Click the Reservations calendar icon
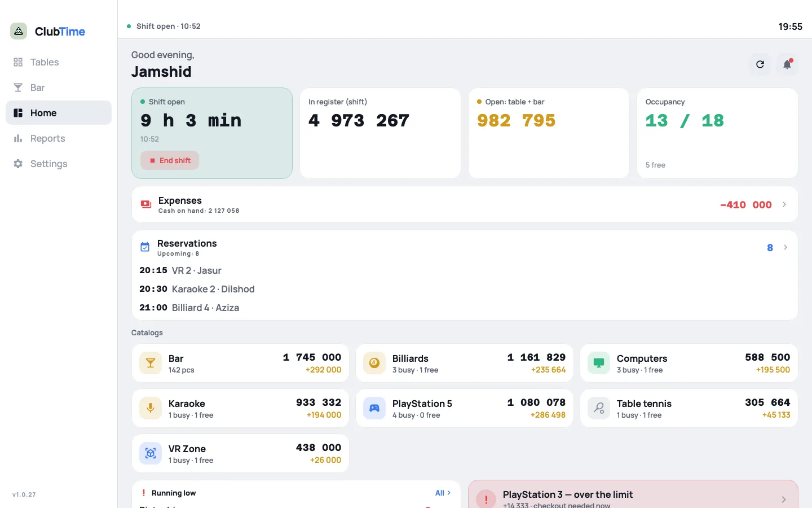812x508 pixels. pos(145,247)
